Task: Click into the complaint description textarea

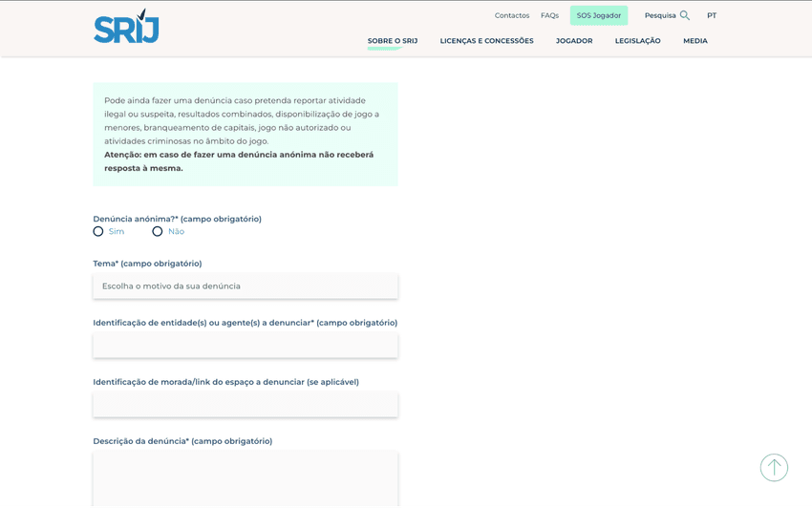Action: [x=245, y=477]
